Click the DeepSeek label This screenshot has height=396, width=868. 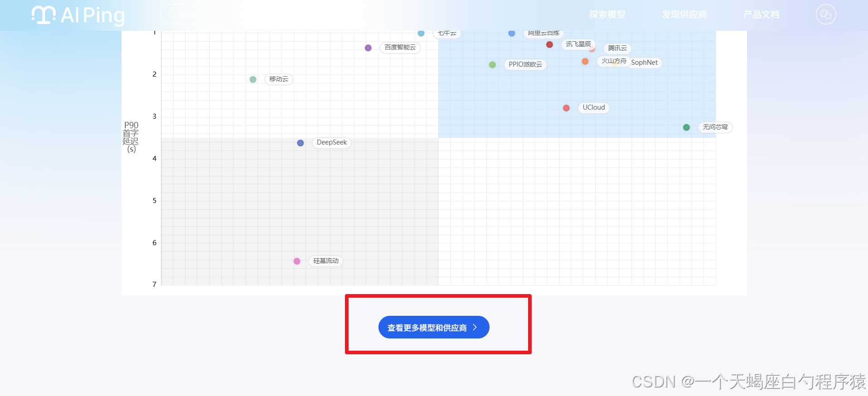coord(332,142)
